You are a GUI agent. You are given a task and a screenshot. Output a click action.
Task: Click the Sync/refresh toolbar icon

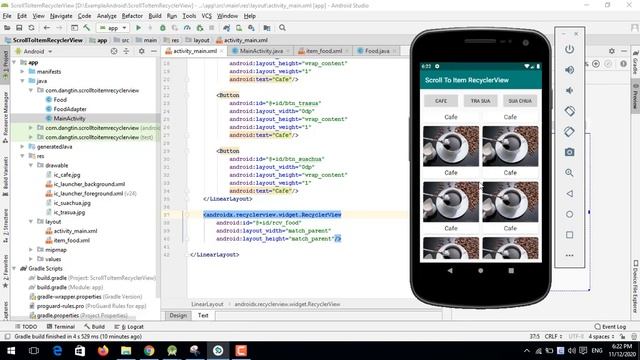pos(31,28)
